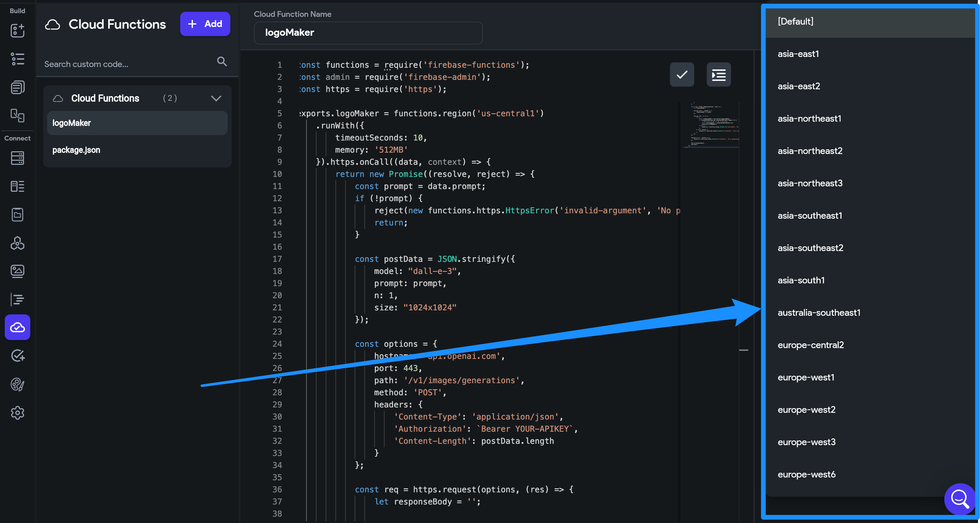The height and width of the screenshot is (523, 980).
Task: Choose asia-east1 region option
Action: [871, 54]
